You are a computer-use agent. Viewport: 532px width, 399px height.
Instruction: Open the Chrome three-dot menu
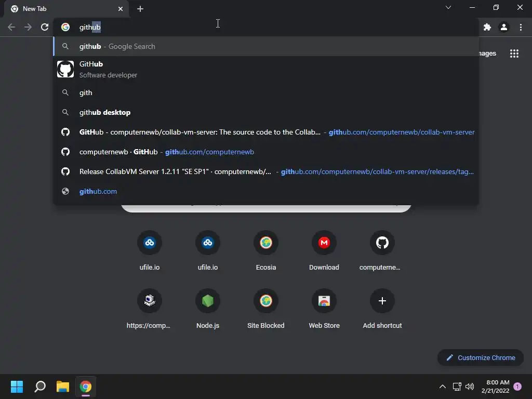pyautogui.click(x=521, y=27)
